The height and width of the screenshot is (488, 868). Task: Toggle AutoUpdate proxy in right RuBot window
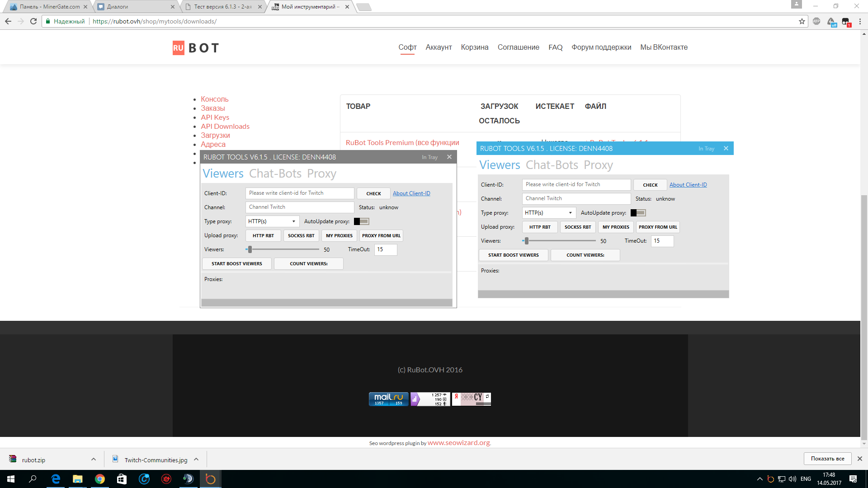[638, 213]
